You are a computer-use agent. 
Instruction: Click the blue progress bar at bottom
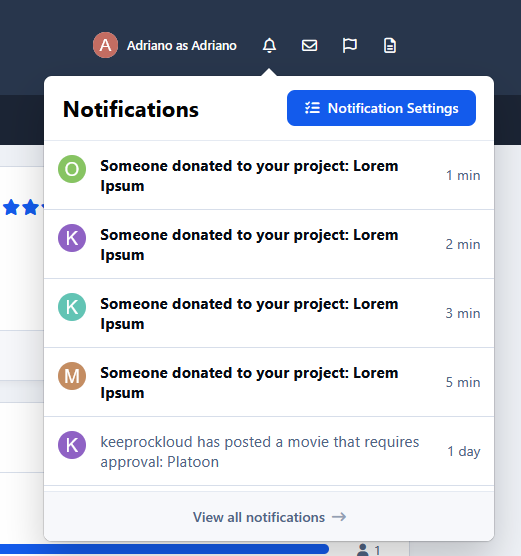(164, 549)
